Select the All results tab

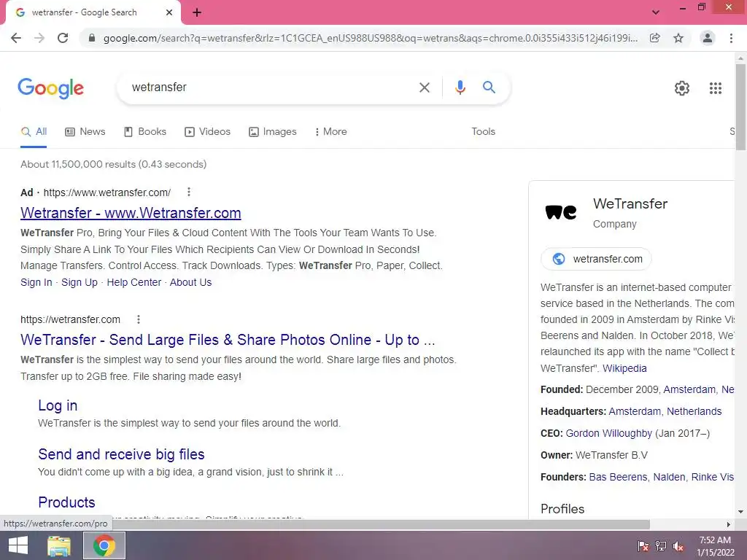34,132
